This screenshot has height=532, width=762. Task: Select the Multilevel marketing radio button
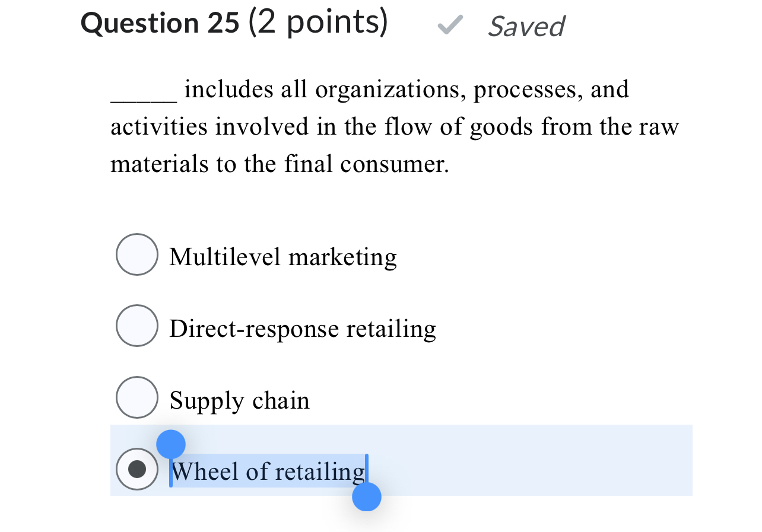click(136, 254)
